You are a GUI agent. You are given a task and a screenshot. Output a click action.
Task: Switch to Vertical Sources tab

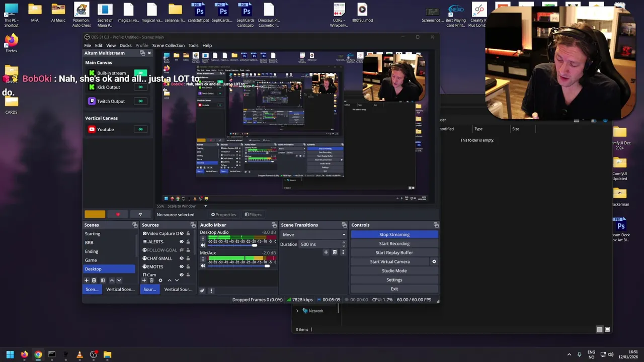[178, 289]
